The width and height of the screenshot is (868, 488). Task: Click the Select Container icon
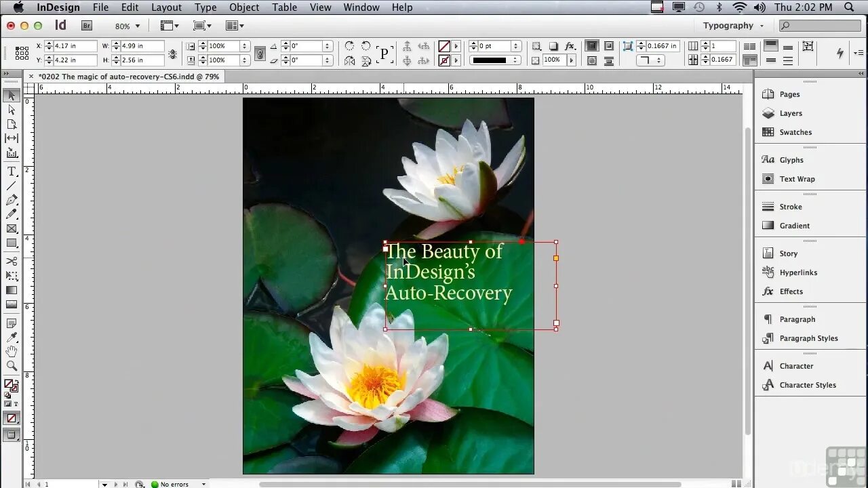pyautogui.click(x=407, y=46)
